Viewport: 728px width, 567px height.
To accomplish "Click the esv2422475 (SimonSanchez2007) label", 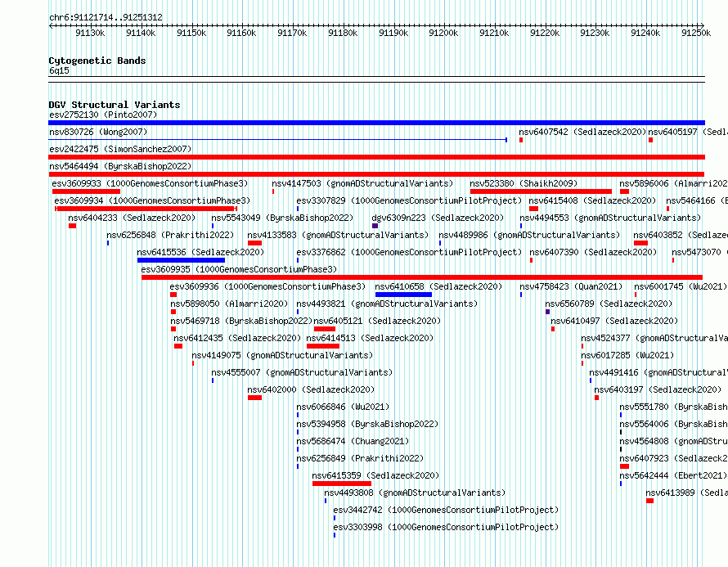I will [x=120, y=149].
